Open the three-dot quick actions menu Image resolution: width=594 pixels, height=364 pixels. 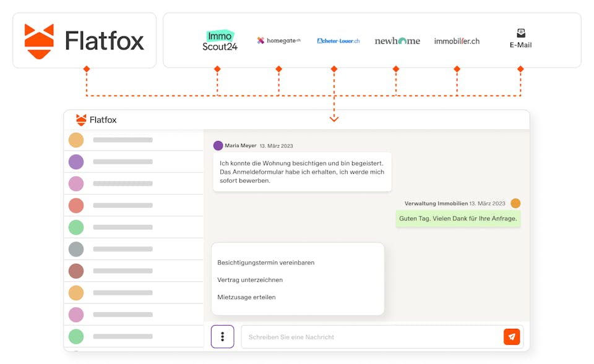click(x=222, y=336)
